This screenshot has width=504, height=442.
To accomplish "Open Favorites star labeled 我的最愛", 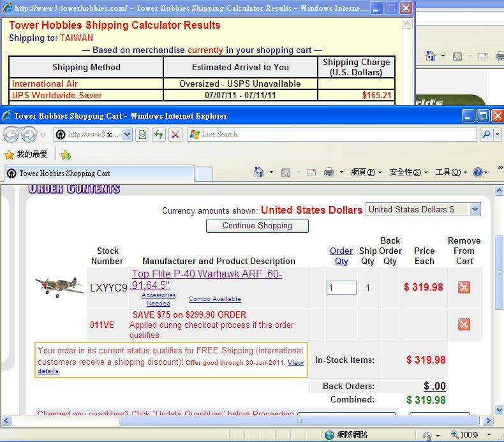I will coord(26,154).
